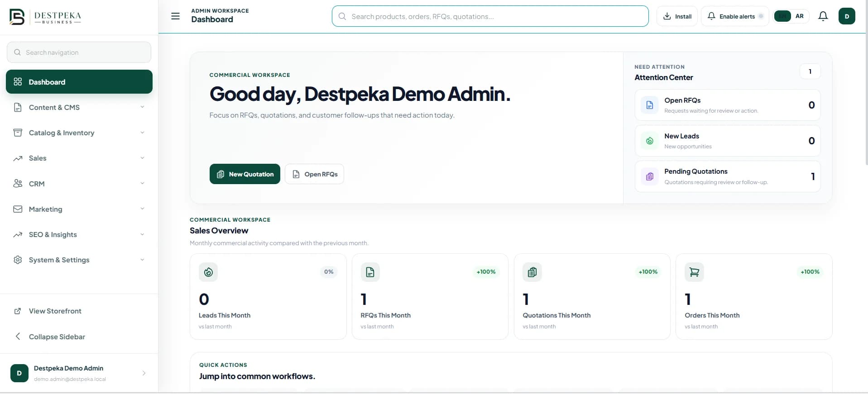Click the Quotations This Month clipboard icon
868x394 pixels.
tap(532, 272)
